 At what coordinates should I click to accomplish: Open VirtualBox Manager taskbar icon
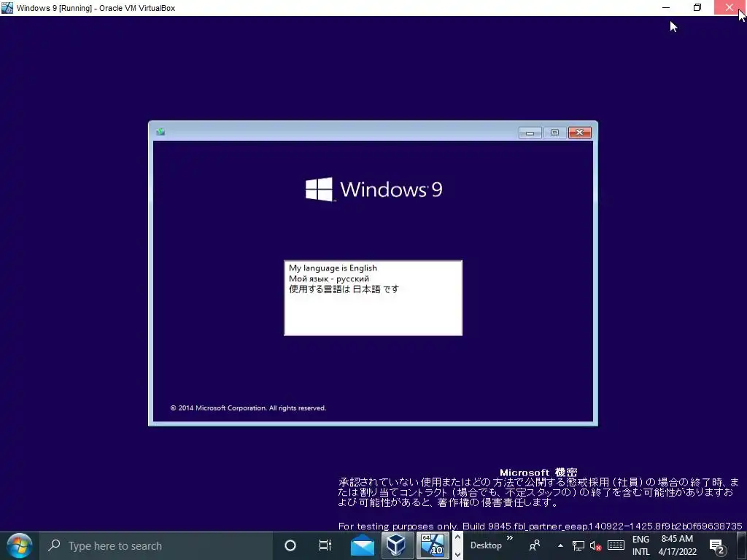pyautogui.click(x=397, y=545)
